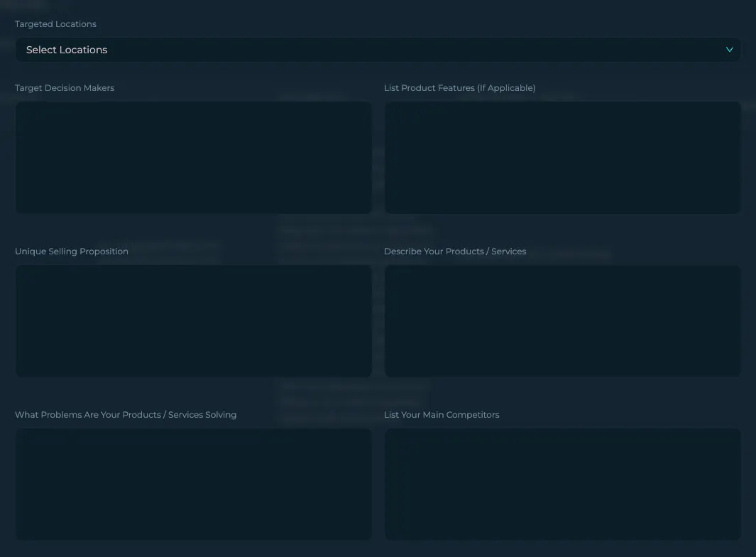This screenshot has height=557, width=756.
Task: Open the Select Locations dropdown
Action: (x=378, y=50)
